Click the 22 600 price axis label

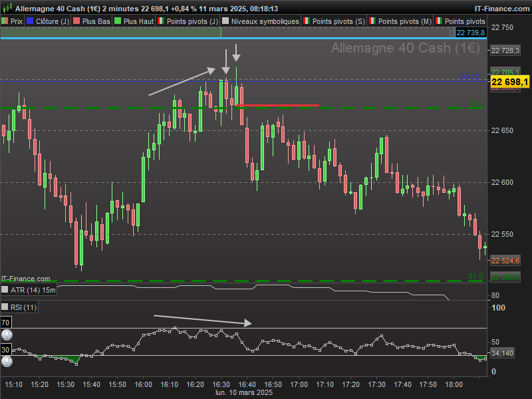pos(503,182)
